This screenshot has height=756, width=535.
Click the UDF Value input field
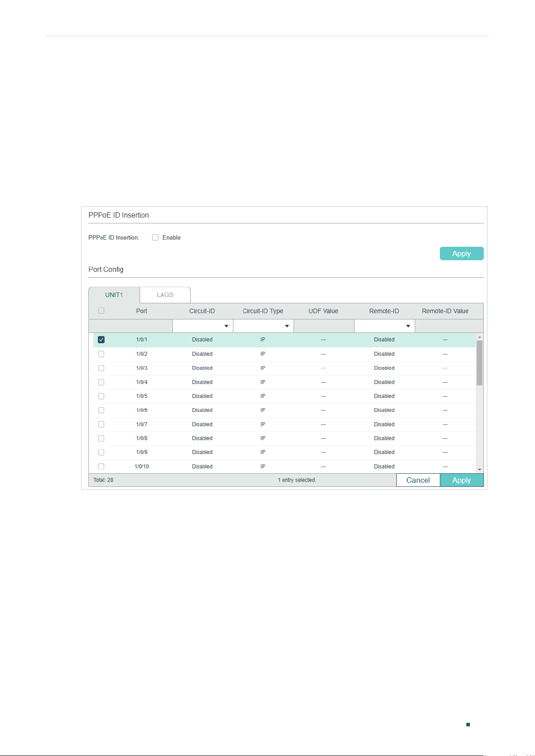coord(324,326)
